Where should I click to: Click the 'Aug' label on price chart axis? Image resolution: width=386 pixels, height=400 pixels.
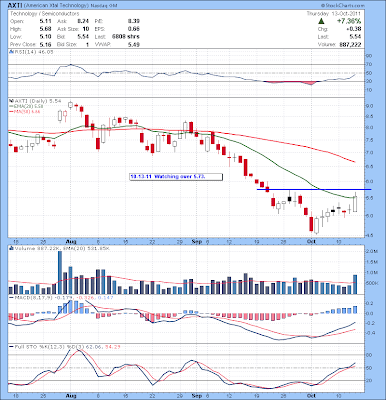[x=70, y=241]
